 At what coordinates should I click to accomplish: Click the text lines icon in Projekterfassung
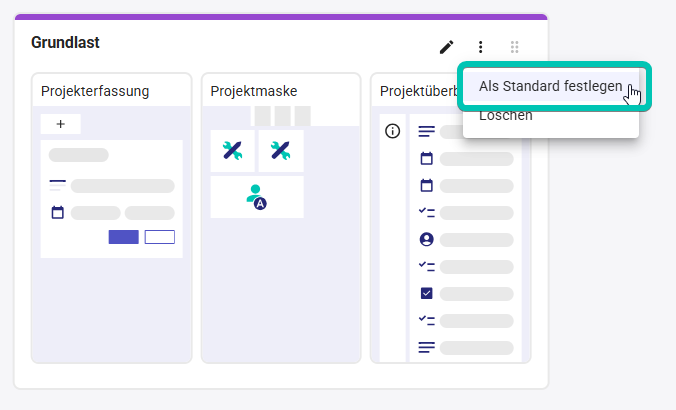[x=58, y=185]
